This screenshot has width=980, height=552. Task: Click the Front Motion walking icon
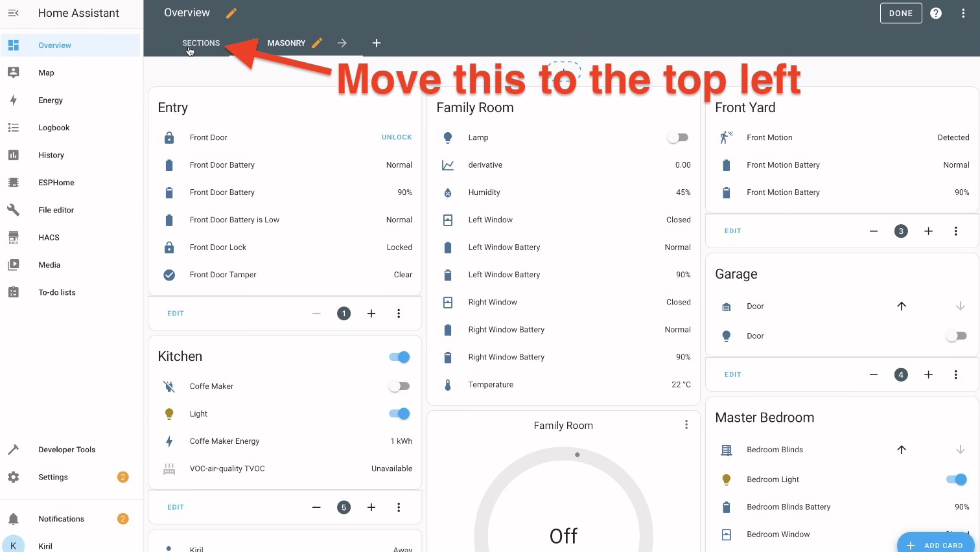727,137
